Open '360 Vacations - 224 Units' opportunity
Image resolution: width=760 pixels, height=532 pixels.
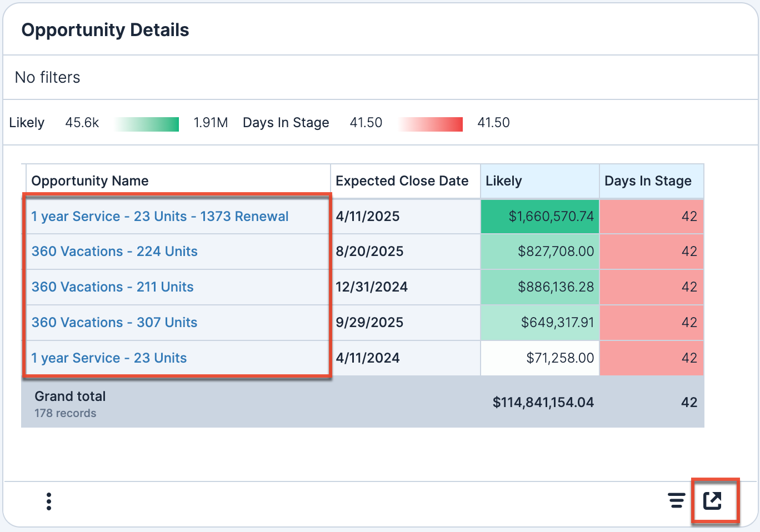point(114,252)
